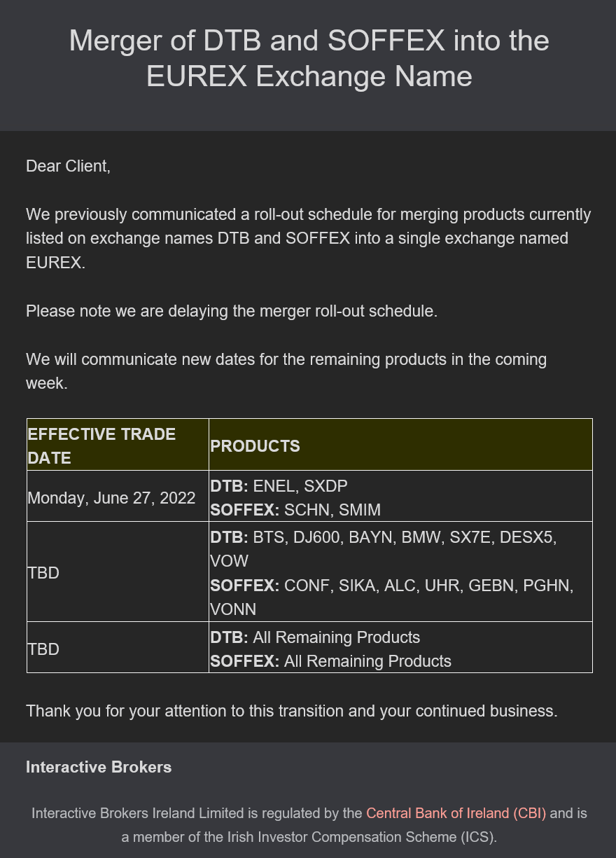Select "SOFFEX: All Remaining Products" text
Image resolution: width=616 pixels, height=858 pixels.
click(330, 661)
